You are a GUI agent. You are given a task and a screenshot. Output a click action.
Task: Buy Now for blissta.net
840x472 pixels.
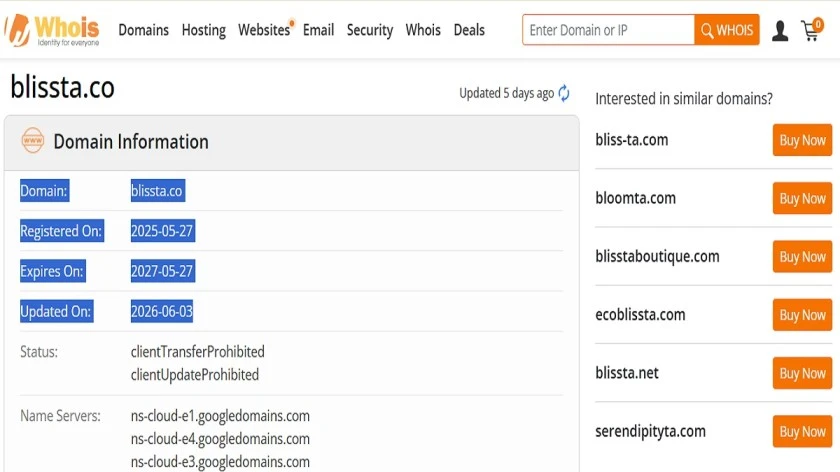(x=802, y=373)
